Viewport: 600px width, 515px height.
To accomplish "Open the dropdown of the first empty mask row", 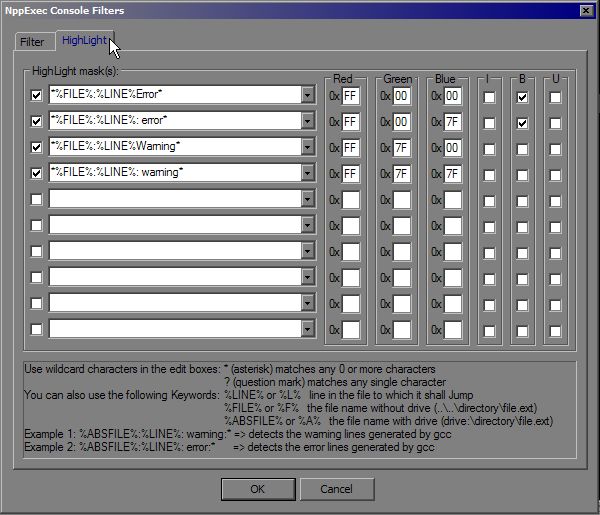I will [x=308, y=199].
